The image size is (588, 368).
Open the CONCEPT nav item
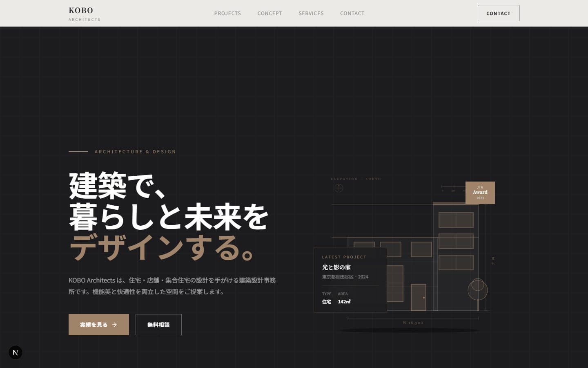point(269,13)
